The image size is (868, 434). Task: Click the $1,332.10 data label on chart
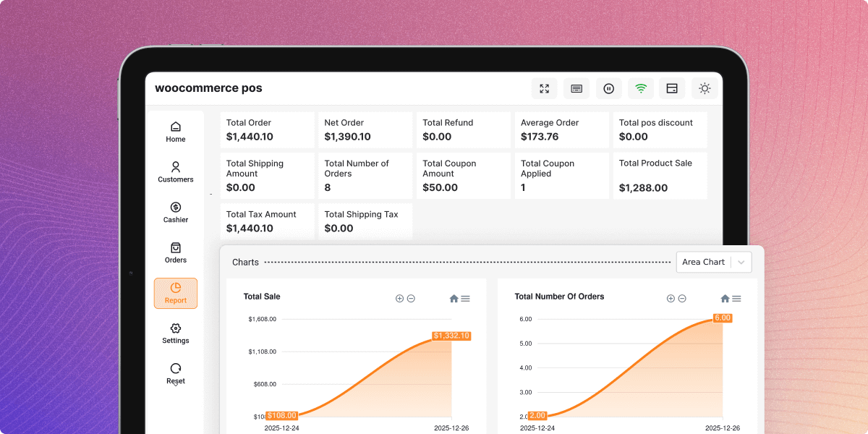tap(452, 336)
